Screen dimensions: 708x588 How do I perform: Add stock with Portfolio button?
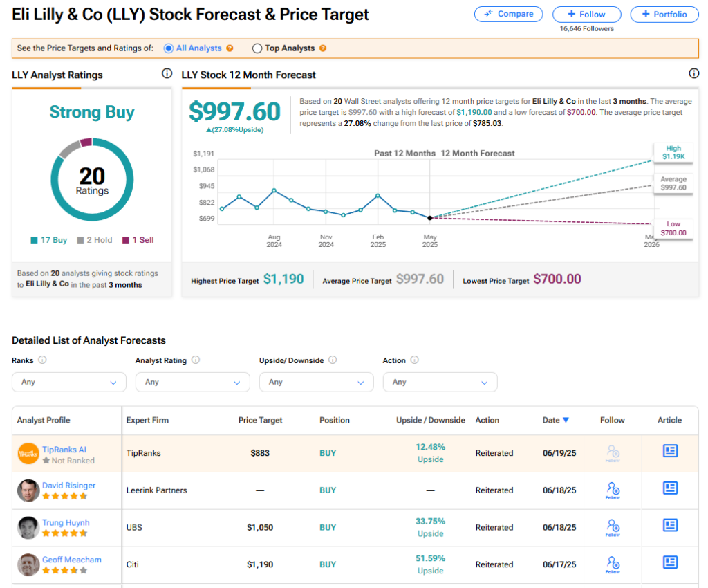664,14
